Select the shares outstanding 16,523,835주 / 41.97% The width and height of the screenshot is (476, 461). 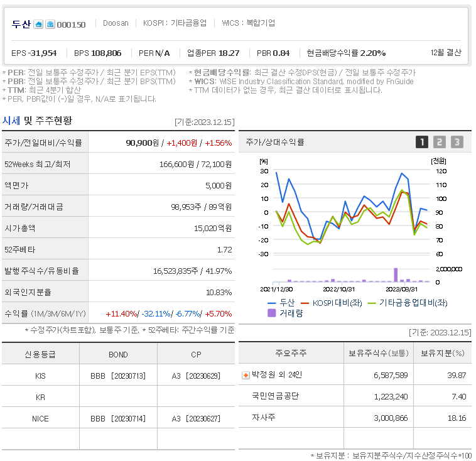coord(192,271)
